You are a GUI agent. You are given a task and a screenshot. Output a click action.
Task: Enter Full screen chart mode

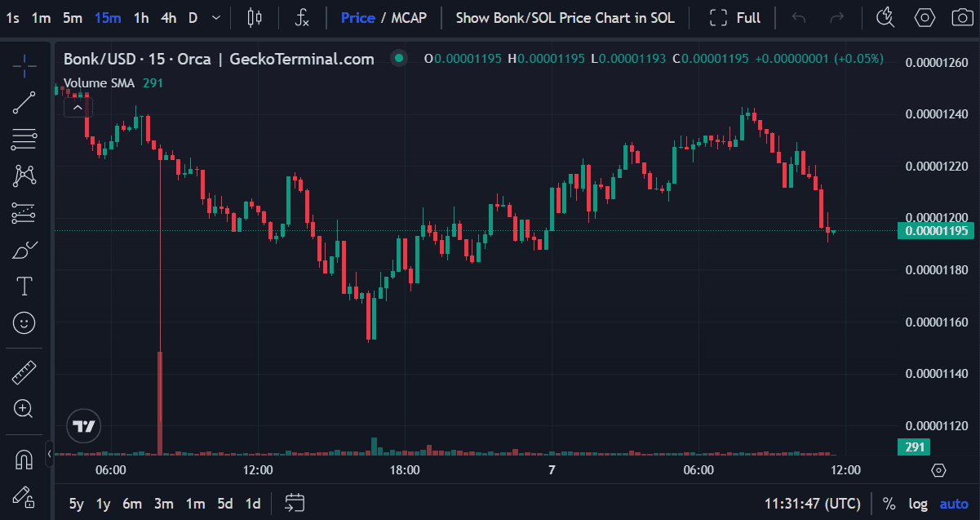(x=734, y=17)
